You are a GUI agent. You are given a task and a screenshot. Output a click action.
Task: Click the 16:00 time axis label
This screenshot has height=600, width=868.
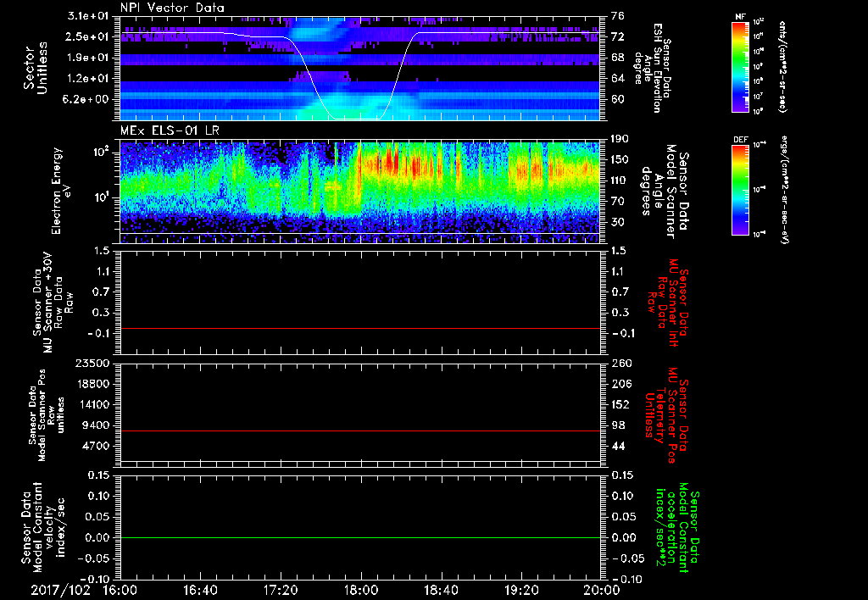[120, 590]
